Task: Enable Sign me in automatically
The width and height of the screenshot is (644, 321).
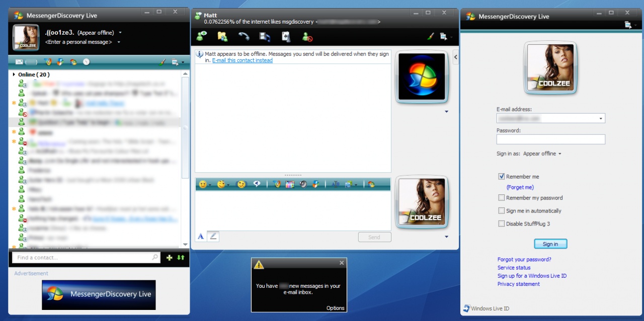Action: [x=501, y=210]
